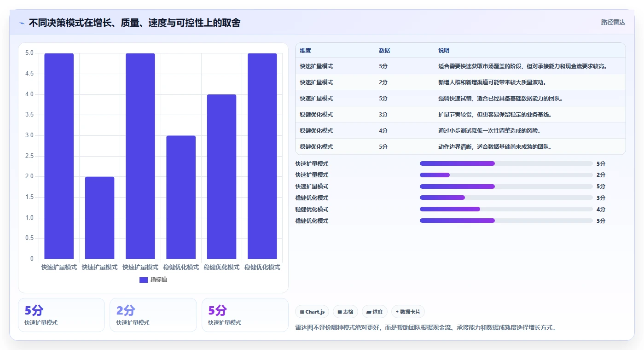This screenshot has width=644, height=350.
Task: Select the row 适合需要快速获取市场覆盖的阶段
Action: [460, 66]
